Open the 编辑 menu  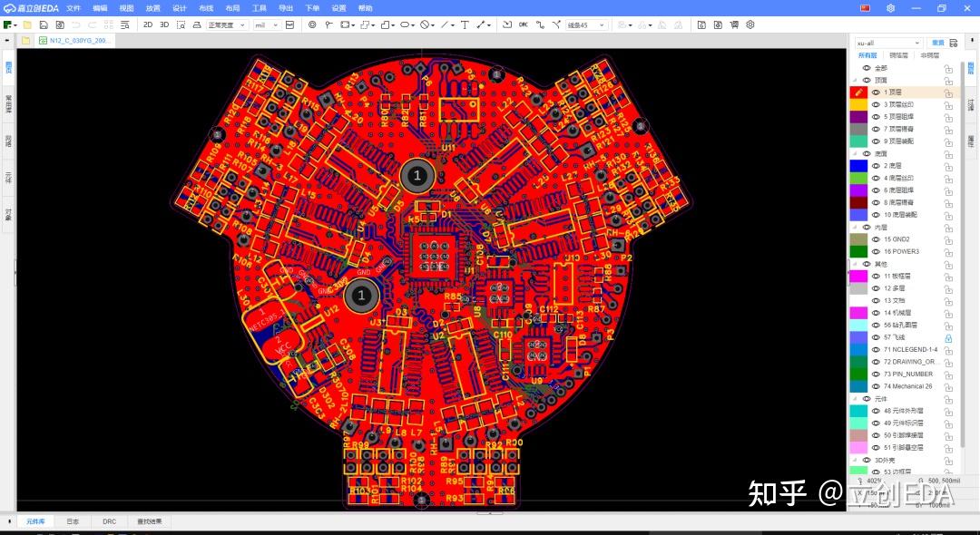[x=100, y=8]
